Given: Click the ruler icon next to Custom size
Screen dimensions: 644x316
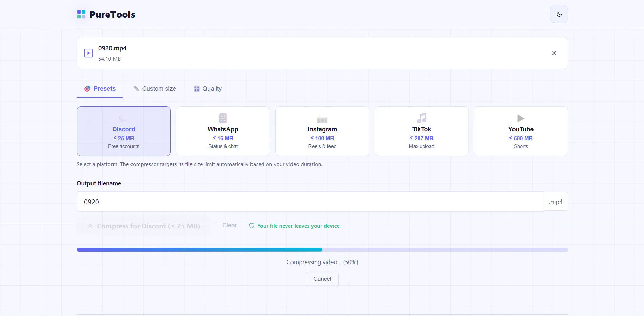Looking at the screenshot, I should pos(136,89).
